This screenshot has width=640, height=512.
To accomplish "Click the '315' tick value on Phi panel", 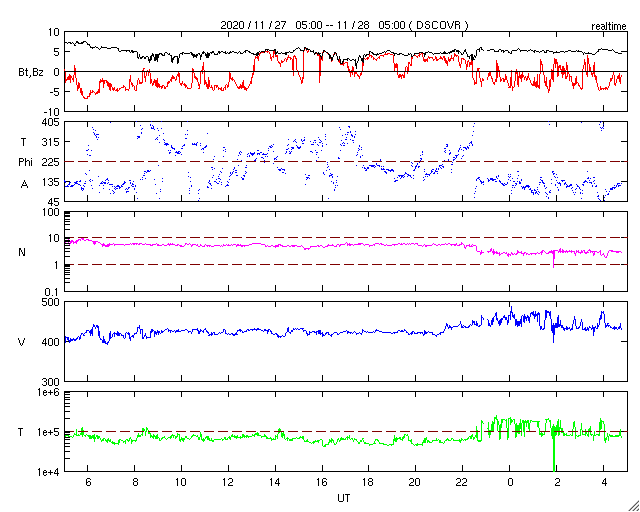I will [52, 142].
